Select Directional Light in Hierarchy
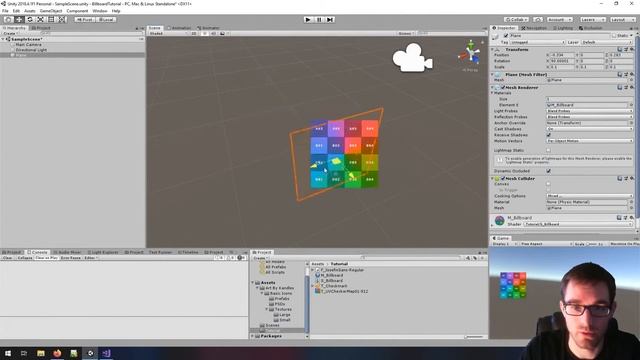This screenshot has width=640, height=360. [x=31, y=50]
